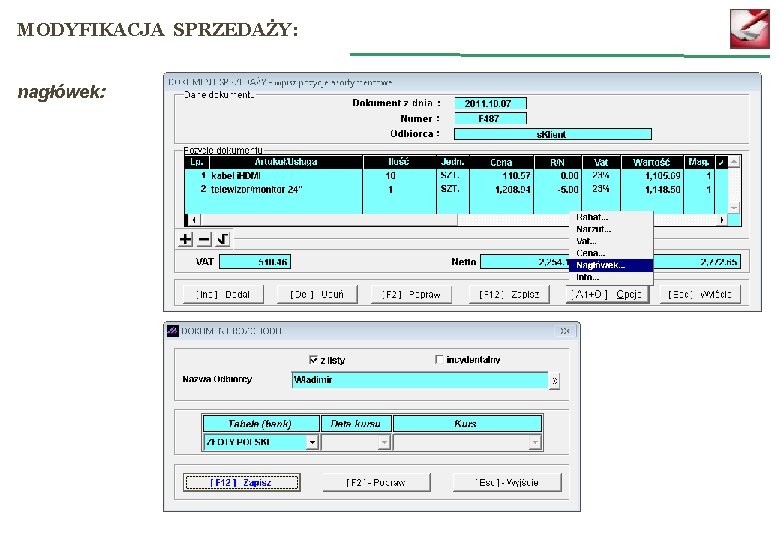The image size is (780, 540).
Task: Click the Mag. column header
Action: [x=699, y=162]
